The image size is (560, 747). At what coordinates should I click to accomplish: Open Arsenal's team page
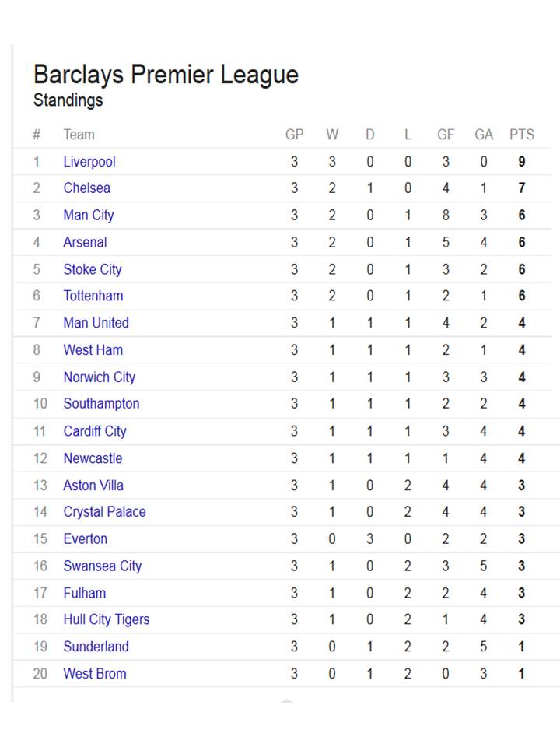click(x=86, y=243)
